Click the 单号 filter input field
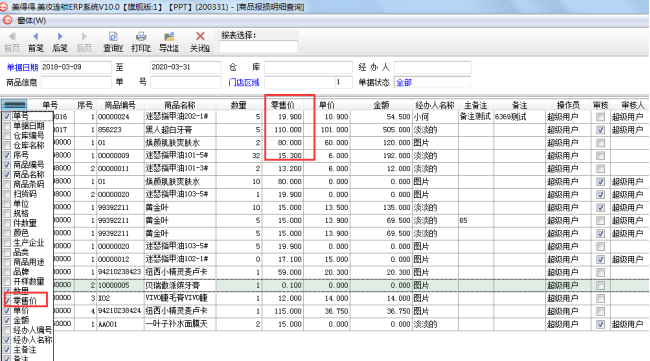Screen dimensions: 650x361 185,82
